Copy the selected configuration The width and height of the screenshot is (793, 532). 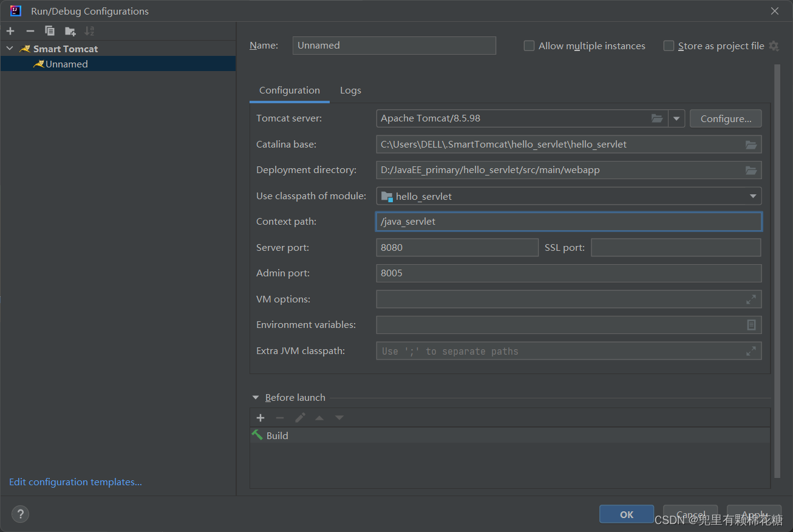click(50, 31)
